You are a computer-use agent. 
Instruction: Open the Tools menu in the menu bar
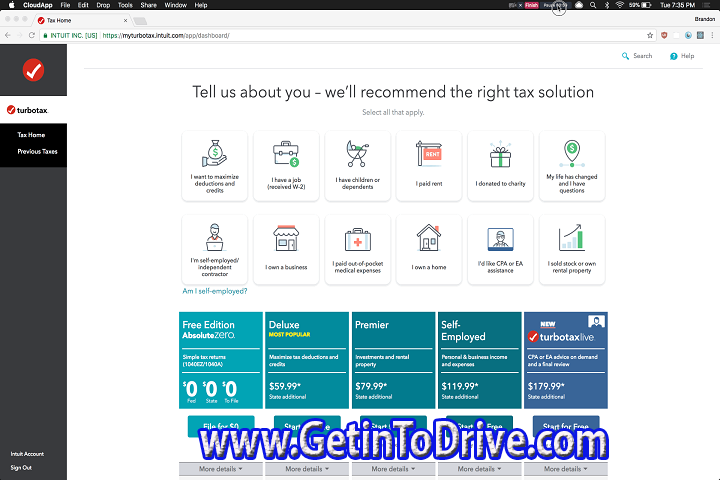point(125,5)
